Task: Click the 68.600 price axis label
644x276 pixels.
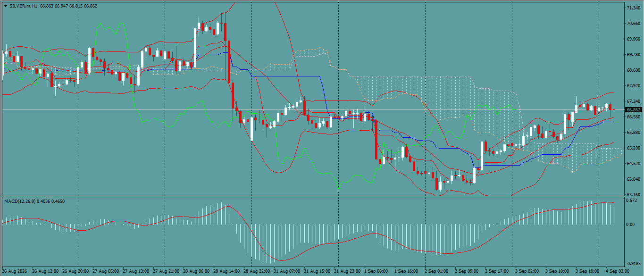Action: [633, 70]
